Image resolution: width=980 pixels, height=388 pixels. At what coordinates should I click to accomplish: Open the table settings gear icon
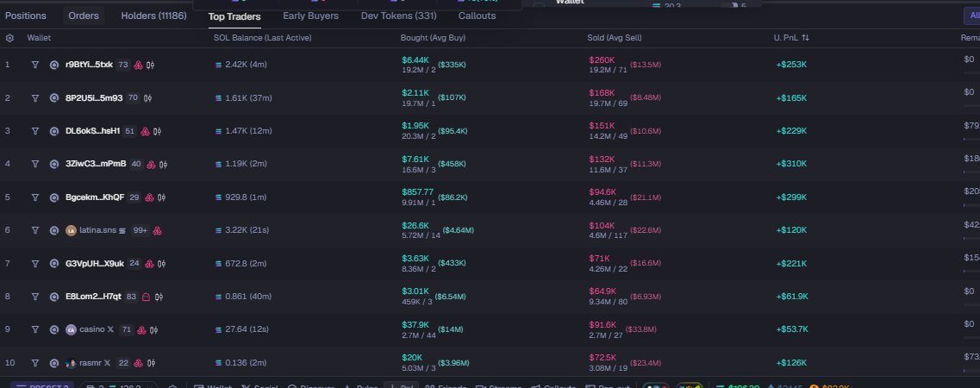9,38
